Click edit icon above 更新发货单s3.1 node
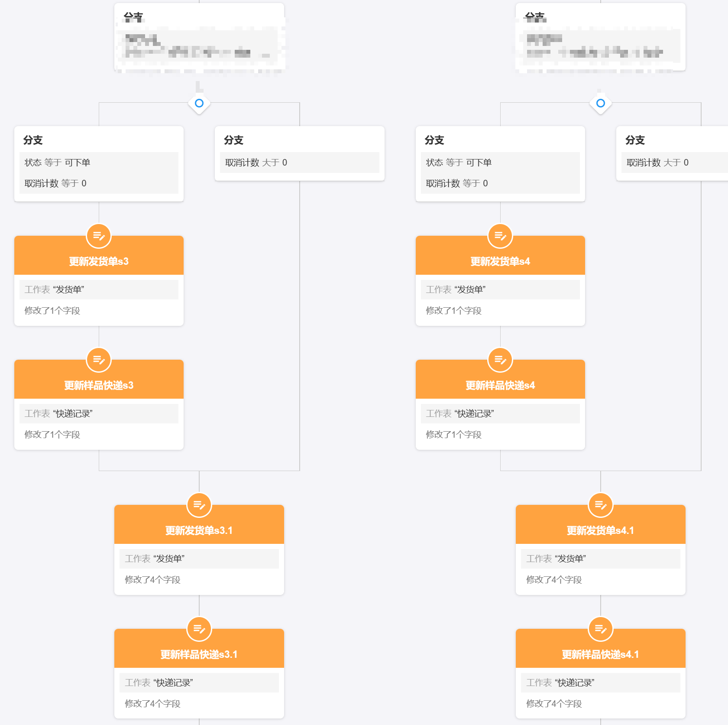 (x=199, y=505)
